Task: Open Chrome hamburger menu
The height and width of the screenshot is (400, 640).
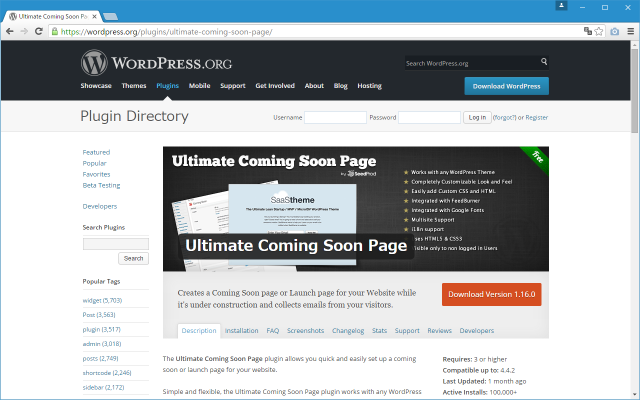Action: 631,31
